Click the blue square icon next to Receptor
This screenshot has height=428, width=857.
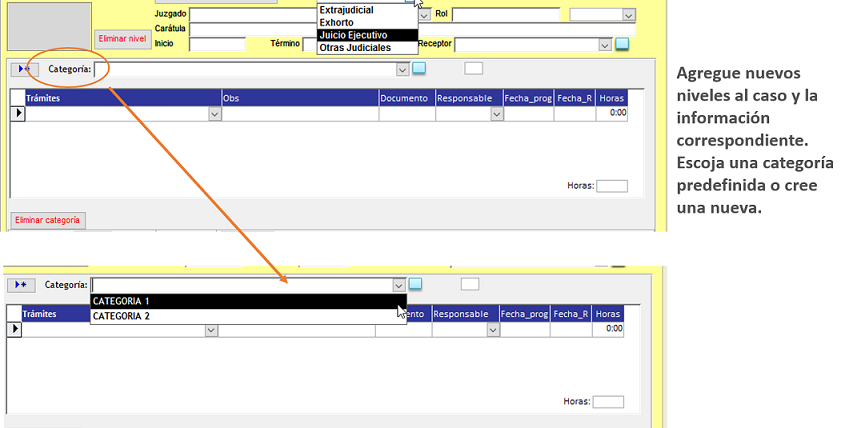click(x=622, y=44)
